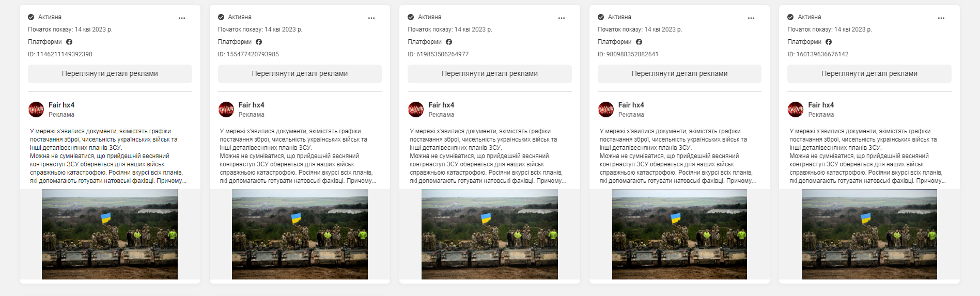Click the Fair hx4 avatar in fourth ad

606,110
